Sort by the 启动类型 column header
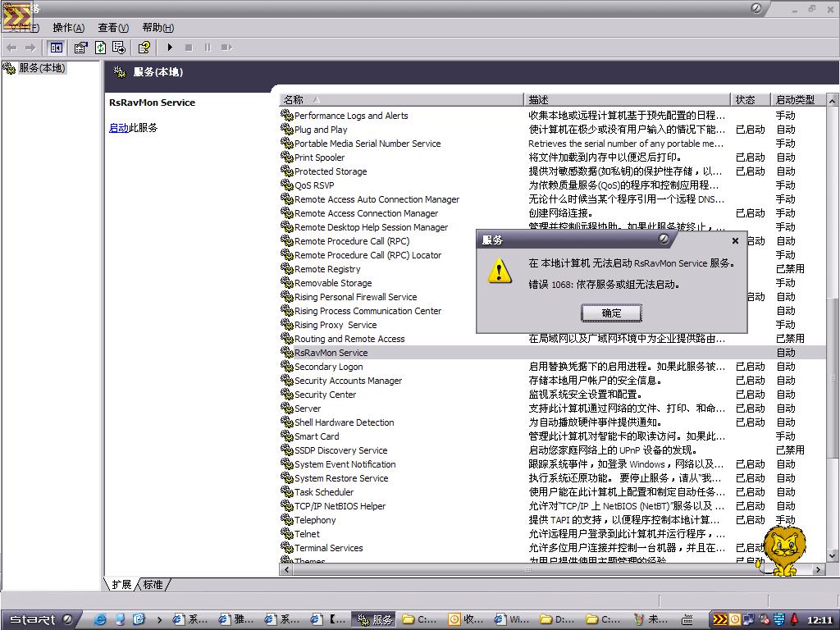Viewport: 840px width, 630px height. click(795, 99)
